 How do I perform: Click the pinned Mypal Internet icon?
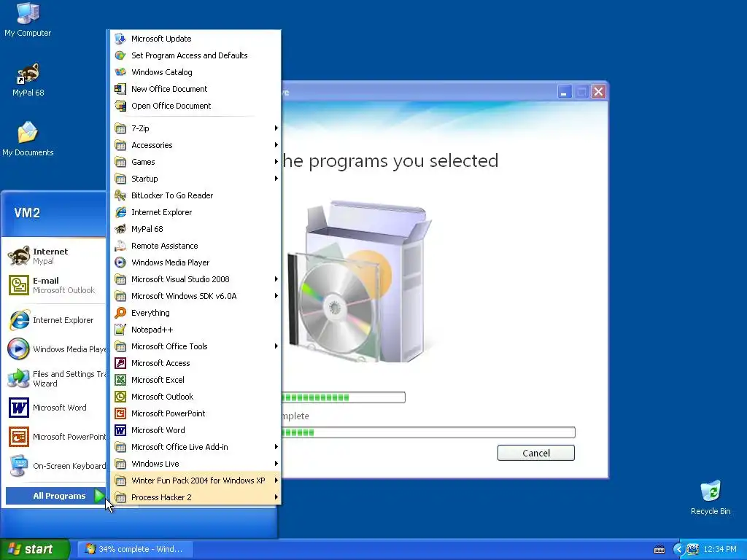click(x=19, y=256)
